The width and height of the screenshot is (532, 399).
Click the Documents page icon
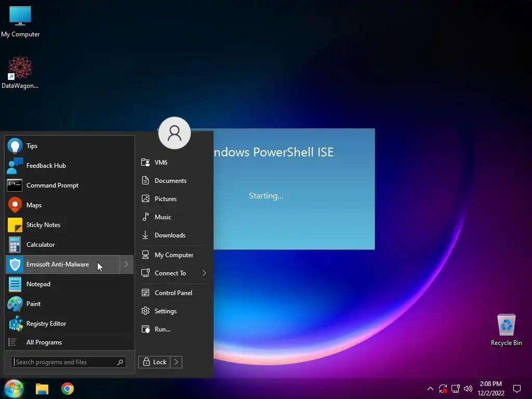(x=145, y=180)
